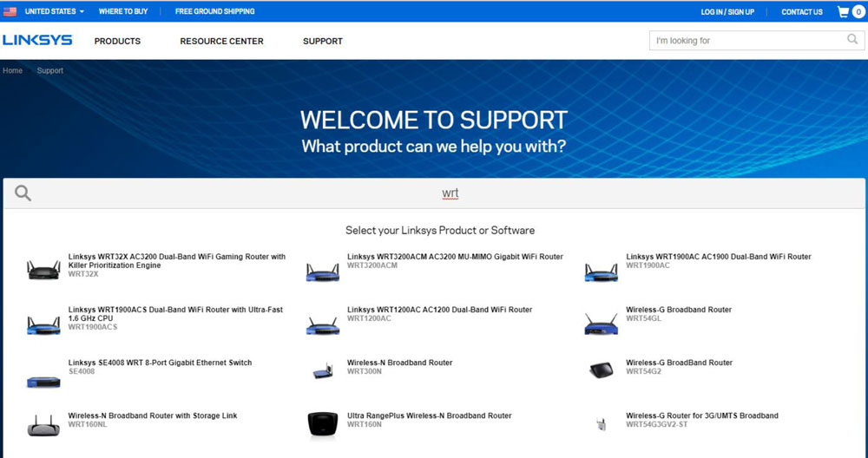This screenshot has width=868, height=458.
Task: Click the WRT3200ACM model number text
Action: coord(372,265)
